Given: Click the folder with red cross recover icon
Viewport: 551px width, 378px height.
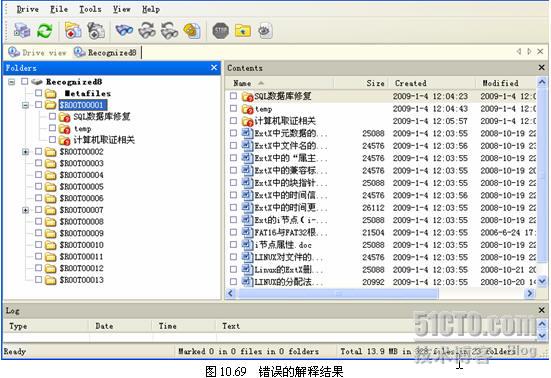Looking at the screenshot, I should click(x=73, y=31).
